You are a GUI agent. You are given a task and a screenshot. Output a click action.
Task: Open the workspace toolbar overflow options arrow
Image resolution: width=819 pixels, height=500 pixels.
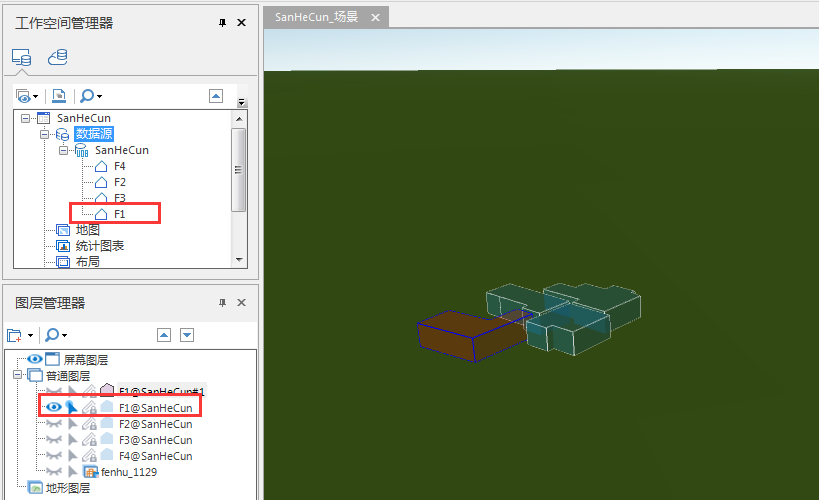click(241, 102)
